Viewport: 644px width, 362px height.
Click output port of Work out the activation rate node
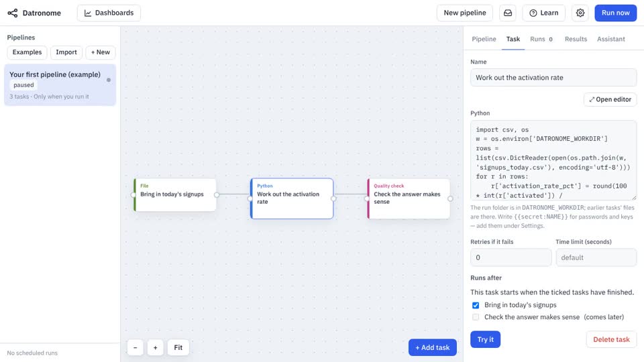tap(333, 198)
